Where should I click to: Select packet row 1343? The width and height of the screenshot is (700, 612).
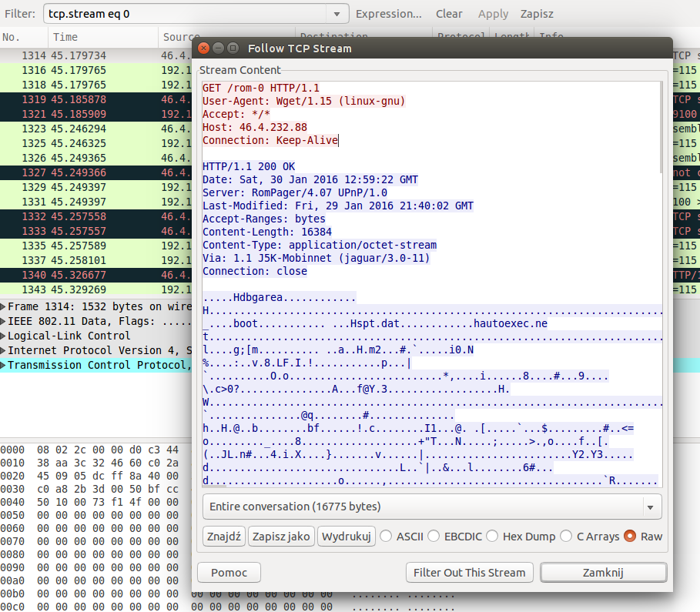click(x=96, y=289)
